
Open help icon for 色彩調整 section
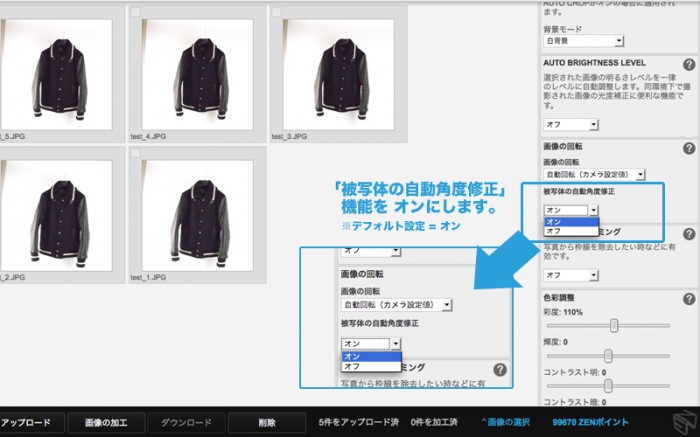coord(688,299)
